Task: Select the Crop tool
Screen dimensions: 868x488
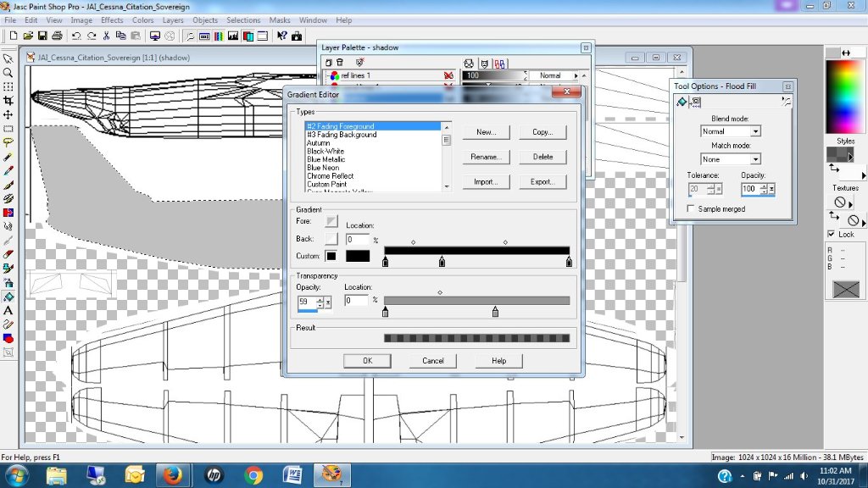Action: coord(8,101)
